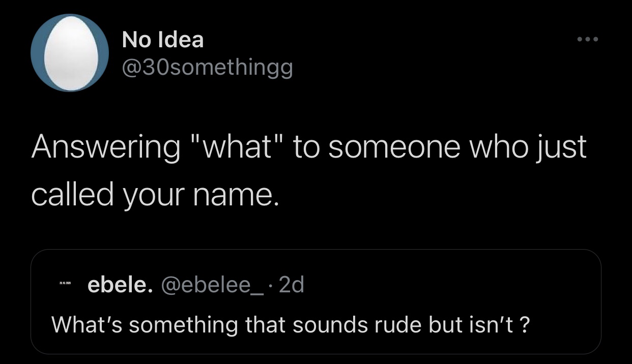Image resolution: width=632 pixels, height=364 pixels.
Task: Click the word "something" in quoted tweet
Action: coord(183,324)
